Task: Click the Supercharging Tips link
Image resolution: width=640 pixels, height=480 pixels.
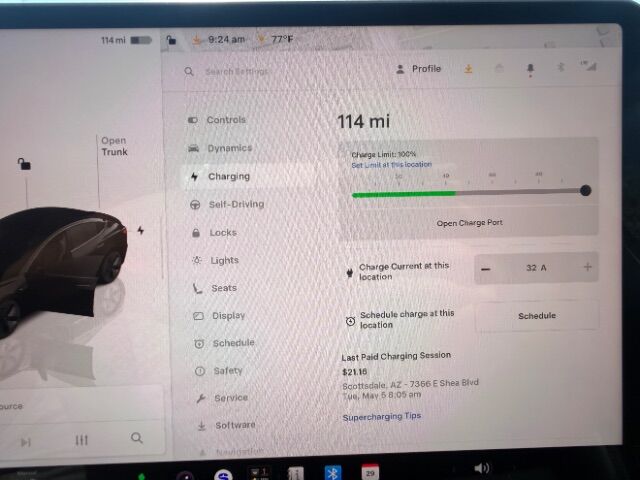Action: coord(382,417)
